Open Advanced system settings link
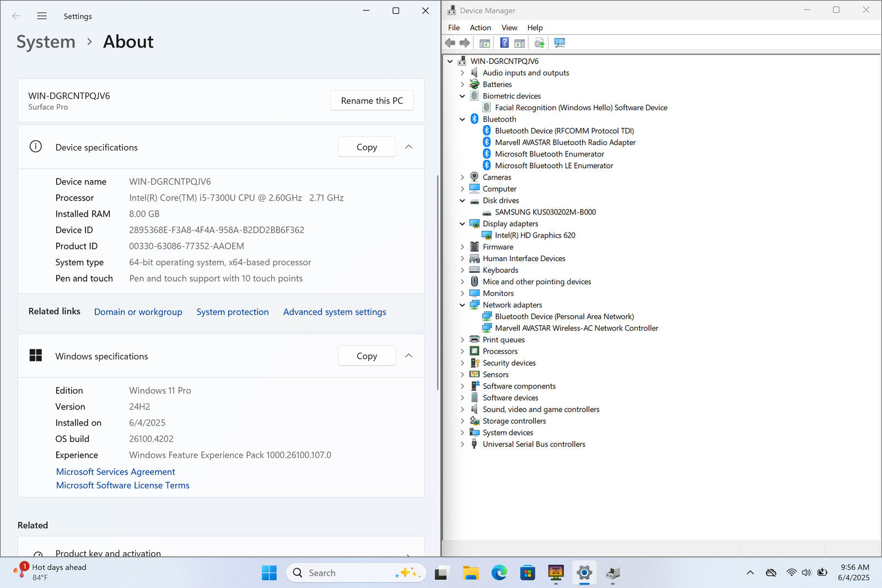Image resolution: width=882 pixels, height=588 pixels. [335, 312]
